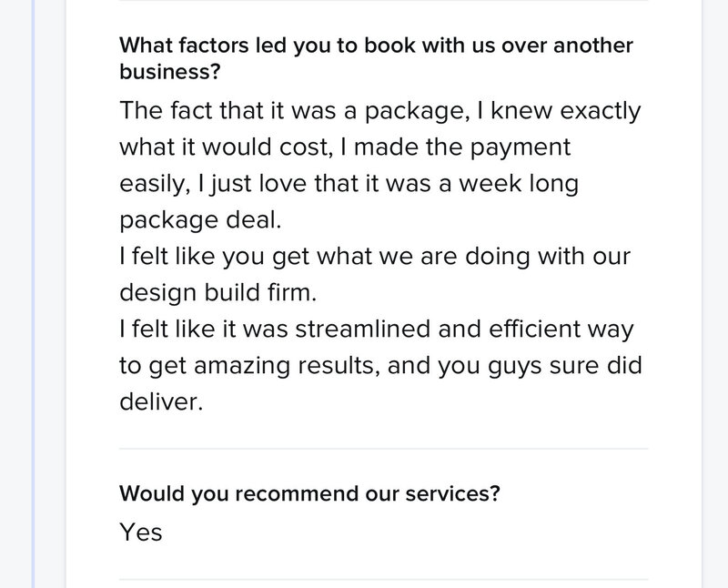Click the line 'I felt like it was streamlined and efficient'
The height and width of the screenshot is (588, 728).
[376, 329]
